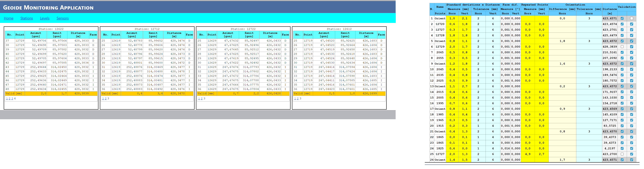Image resolution: width=644 pixels, height=169 pixels.
Task: Uncheck second validation box for point 12729 row 6
Action: 632,47
